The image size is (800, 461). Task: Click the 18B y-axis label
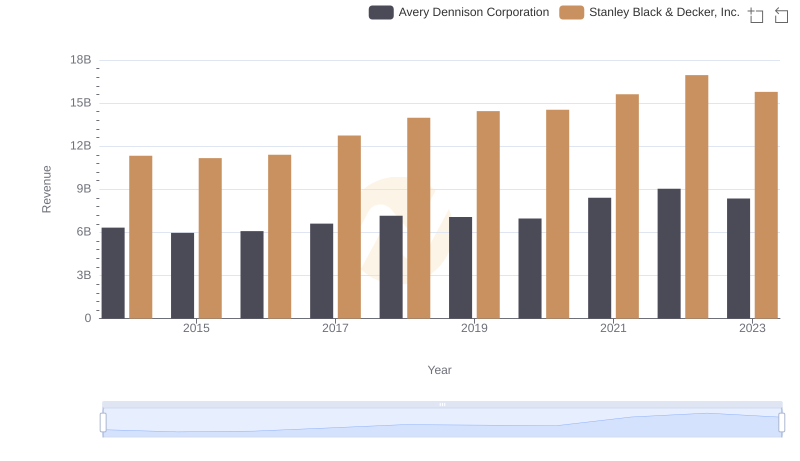[x=81, y=60]
